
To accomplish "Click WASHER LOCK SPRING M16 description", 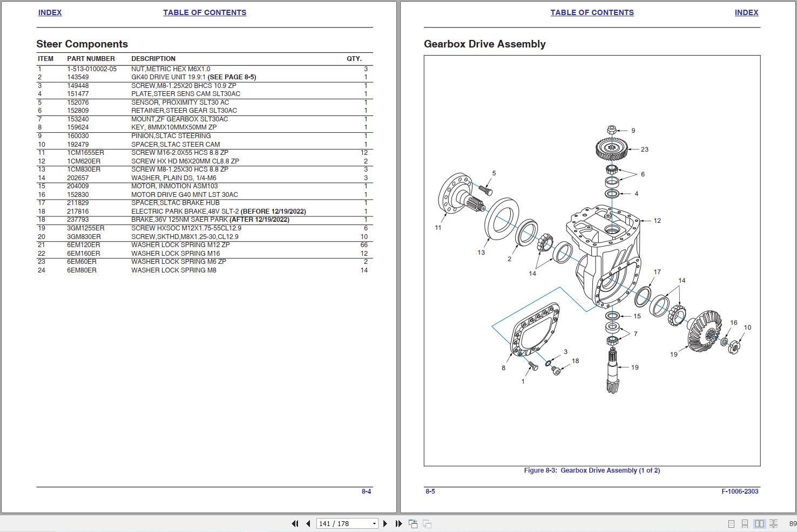I will coord(175,254).
